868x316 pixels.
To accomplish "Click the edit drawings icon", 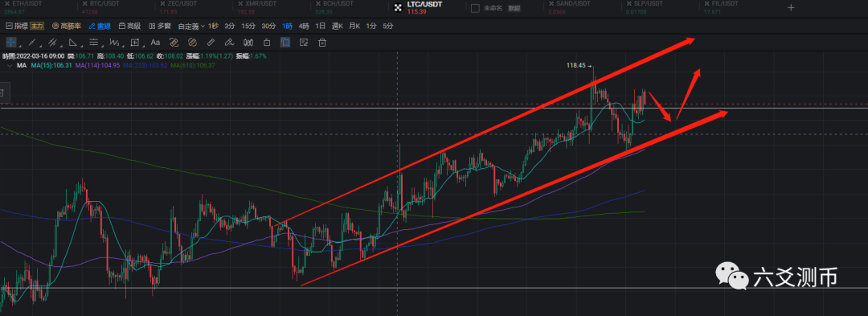I will [303, 42].
